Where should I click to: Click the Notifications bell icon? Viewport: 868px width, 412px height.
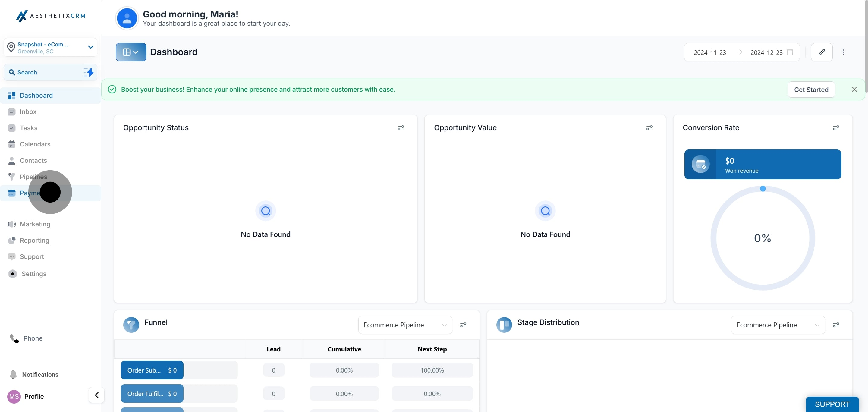[13, 374]
